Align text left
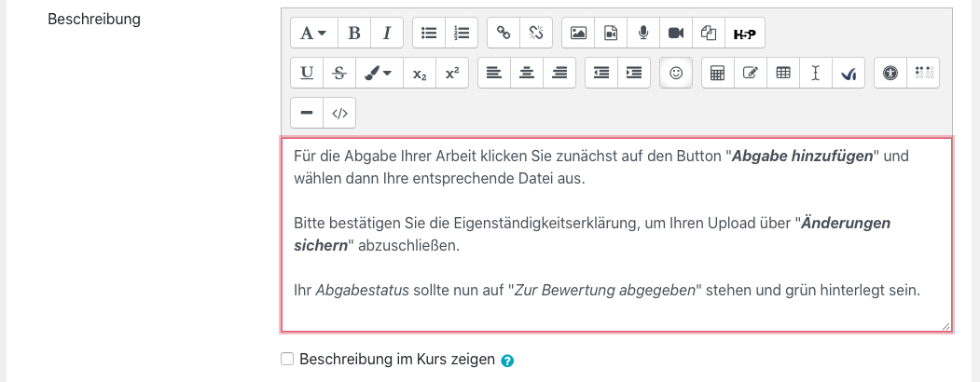 494,73
